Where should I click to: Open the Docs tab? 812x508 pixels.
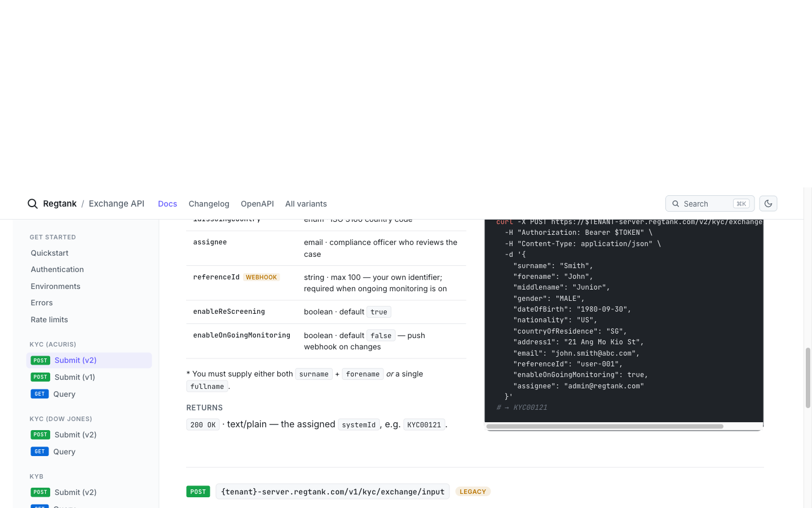(x=167, y=204)
